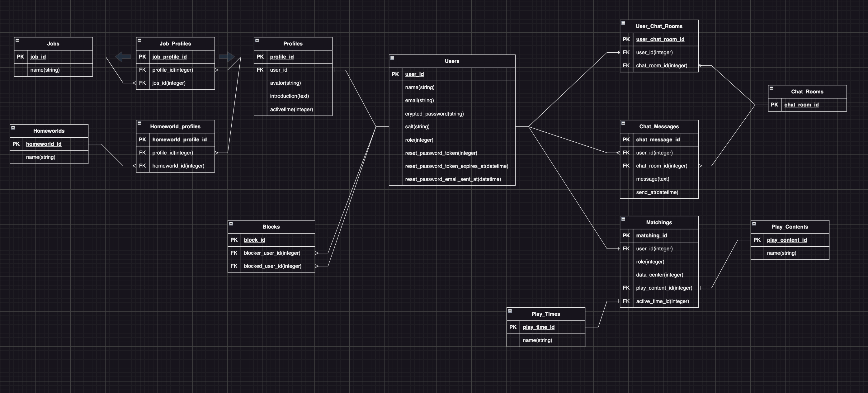
Task: Toggle the Homeworld_profiles table collapsed state
Action: (140, 123)
